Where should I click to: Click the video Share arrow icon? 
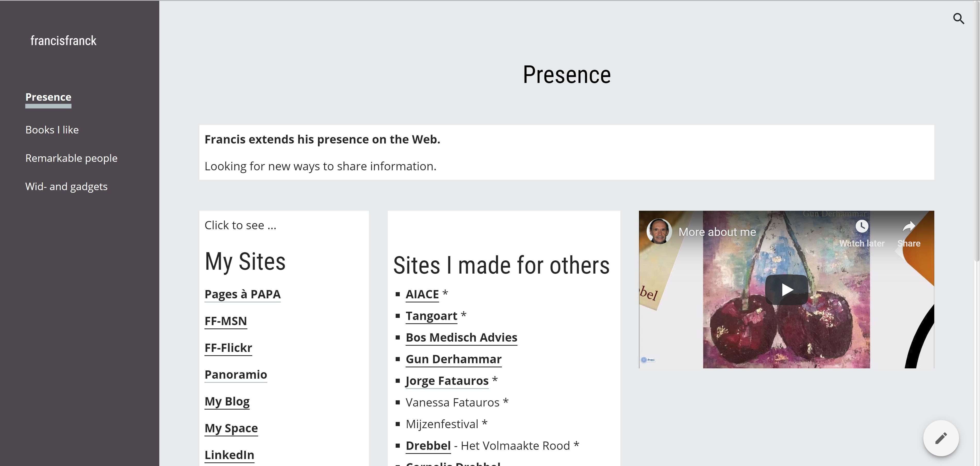tap(909, 227)
